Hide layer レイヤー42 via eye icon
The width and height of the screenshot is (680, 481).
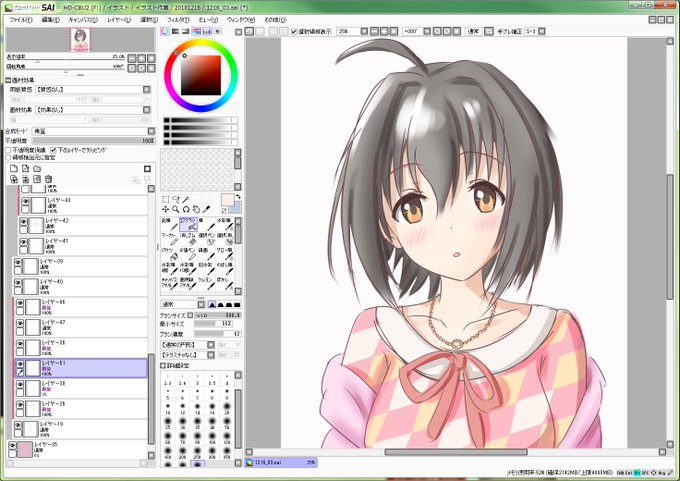(x=23, y=222)
